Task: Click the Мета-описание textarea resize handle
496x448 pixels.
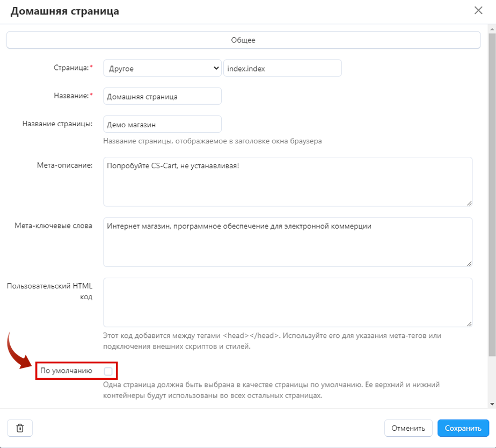Action: (x=469, y=203)
